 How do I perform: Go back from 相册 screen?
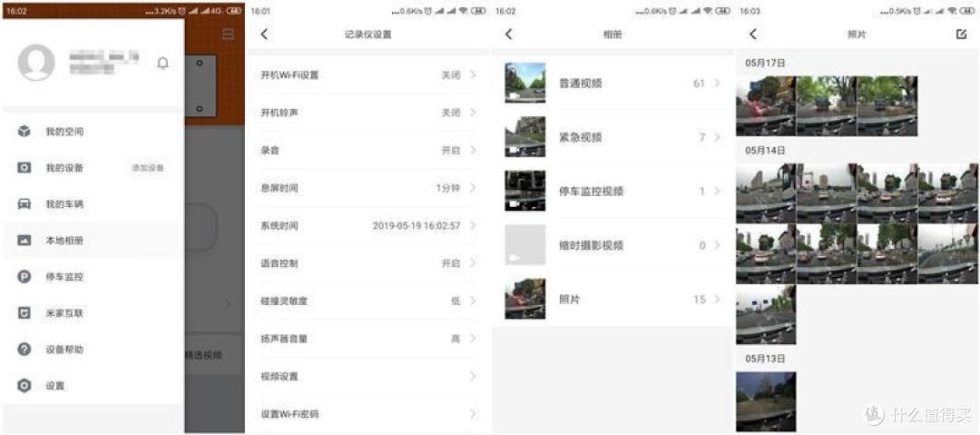(509, 35)
